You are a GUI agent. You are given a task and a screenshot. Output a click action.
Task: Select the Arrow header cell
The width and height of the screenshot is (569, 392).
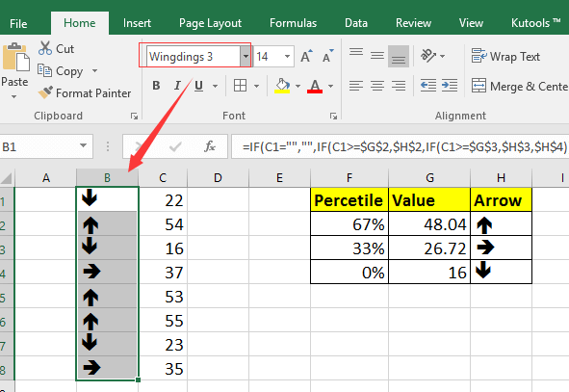[501, 200]
